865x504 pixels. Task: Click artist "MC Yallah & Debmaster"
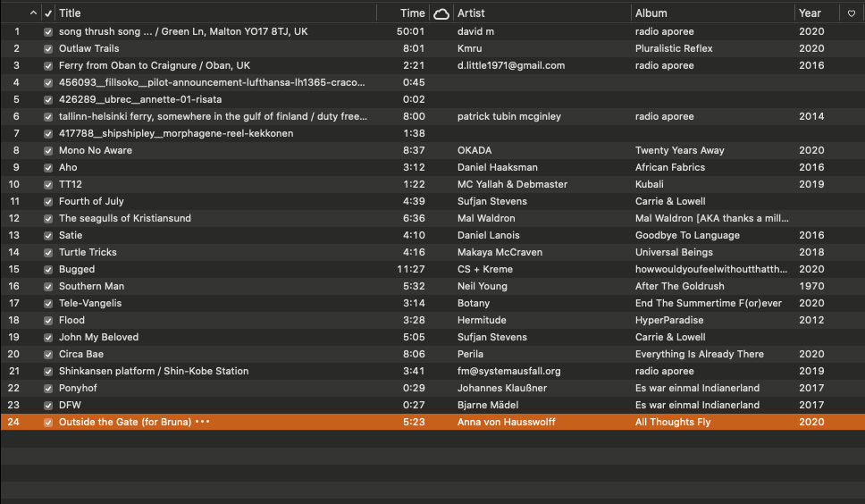coord(513,185)
